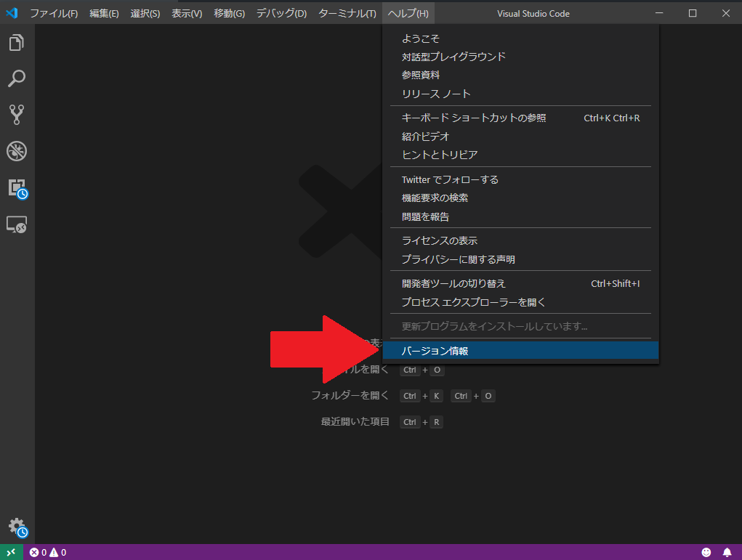Open the ターミナル(T) menu
This screenshot has height=560, width=742.
point(347,13)
